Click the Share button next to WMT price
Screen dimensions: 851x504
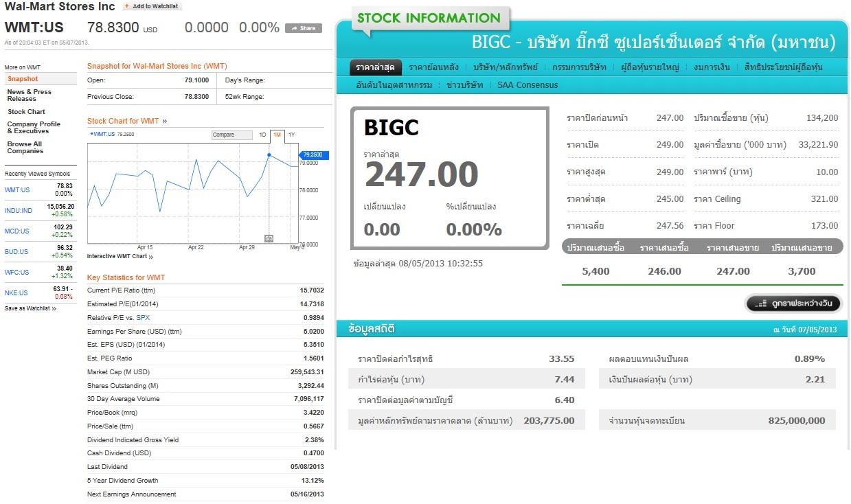(304, 28)
